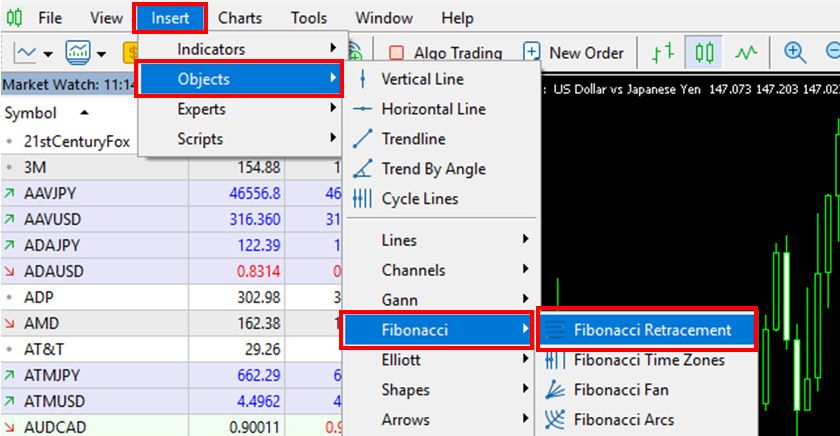Zoom in on the chart
The height and width of the screenshot is (436, 840).
click(x=795, y=53)
